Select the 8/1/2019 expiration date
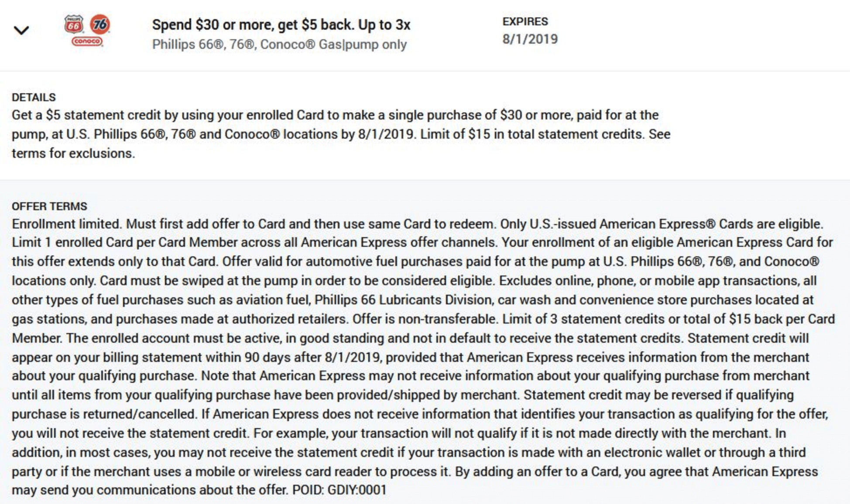 point(530,39)
